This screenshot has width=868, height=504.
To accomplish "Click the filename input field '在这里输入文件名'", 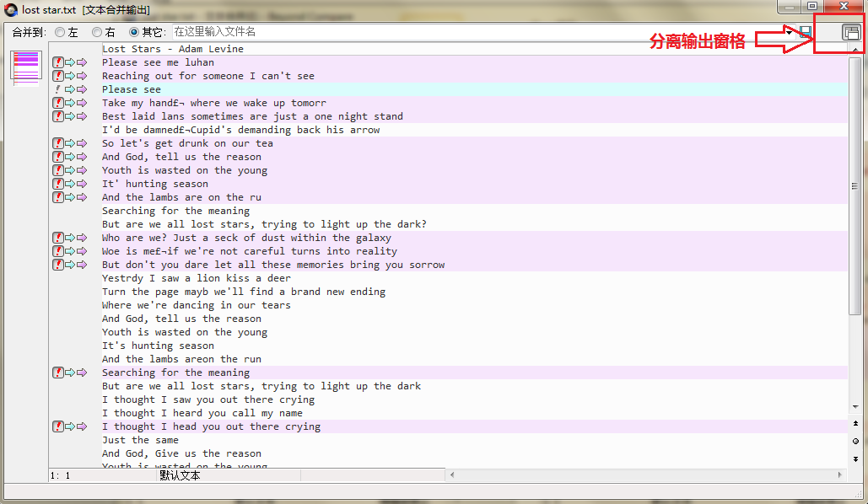I will (477, 32).
